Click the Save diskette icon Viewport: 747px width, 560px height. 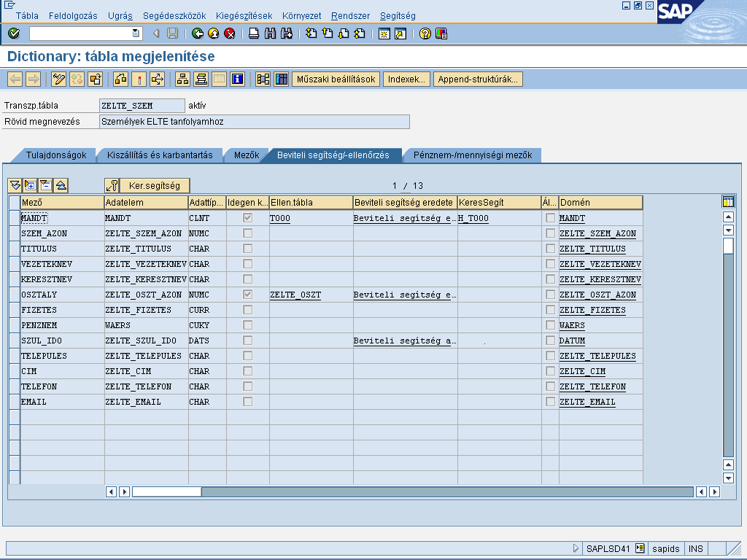tap(172, 34)
